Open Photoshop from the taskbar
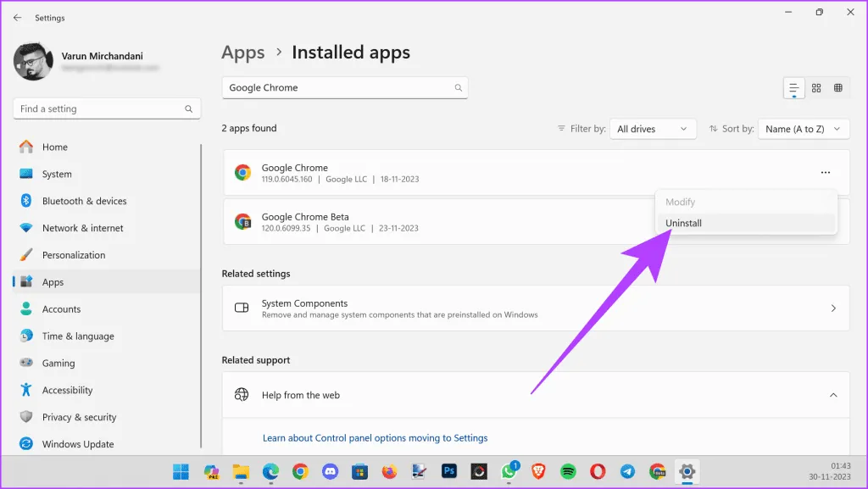The height and width of the screenshot is (489, 868). pos(449,471)
